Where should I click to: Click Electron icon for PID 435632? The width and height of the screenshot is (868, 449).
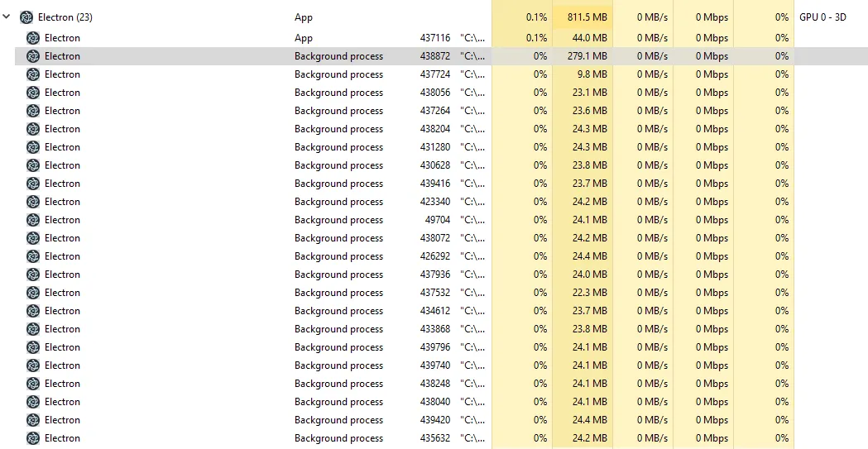coord(33,438)
